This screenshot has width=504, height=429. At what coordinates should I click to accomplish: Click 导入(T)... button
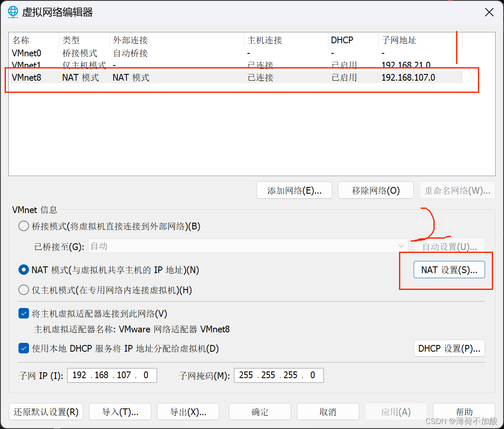point(120,412)
